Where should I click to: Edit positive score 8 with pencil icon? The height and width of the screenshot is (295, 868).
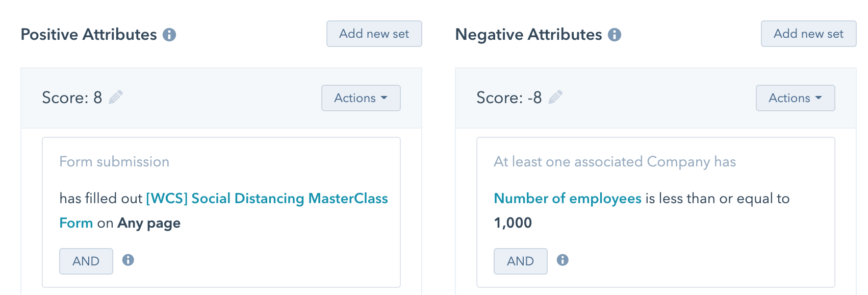tap(116, 97)
